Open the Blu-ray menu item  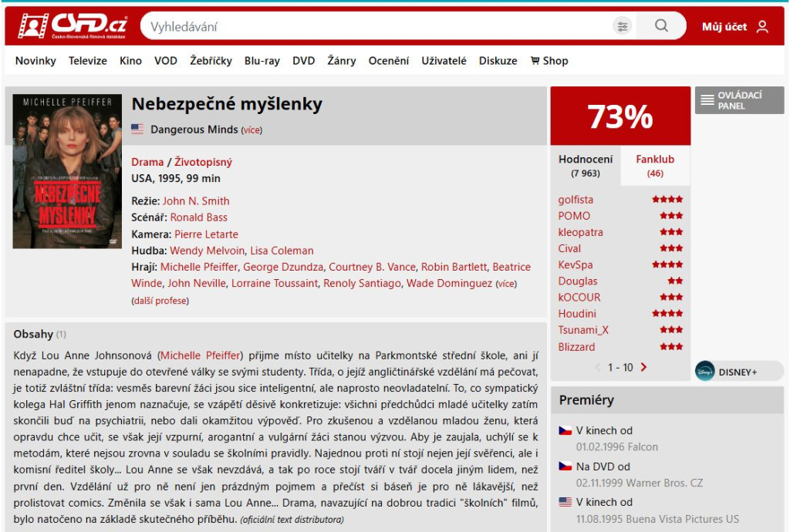(x=262, y=60)
